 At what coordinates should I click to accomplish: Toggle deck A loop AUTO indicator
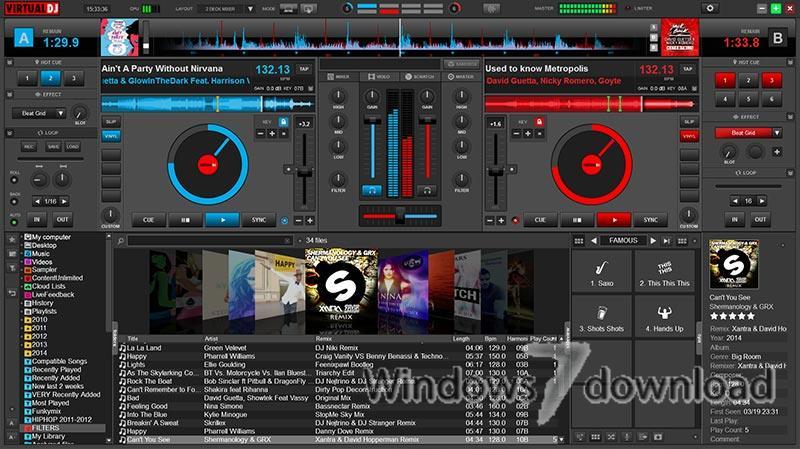click(14, 222)
